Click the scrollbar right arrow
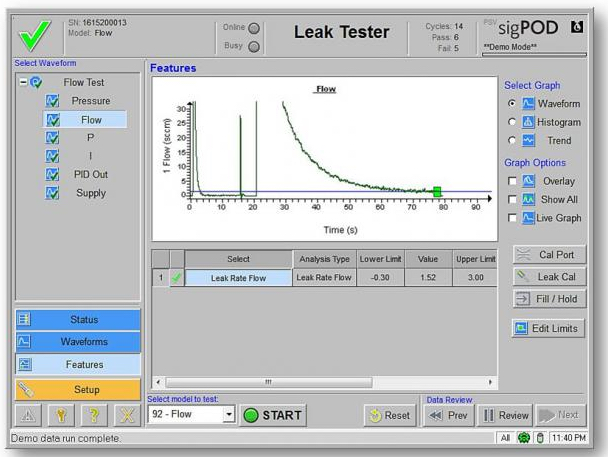Viewport: 608px width, 457px height. point(491,382)
